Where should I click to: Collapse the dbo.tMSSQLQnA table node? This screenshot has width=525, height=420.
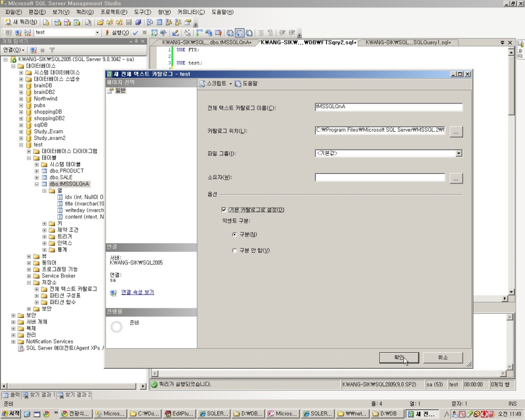[37, 184]
